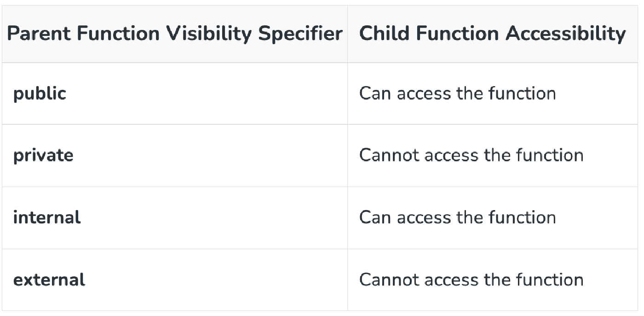Select the "internal" specifier cell

tap(47, 217)
